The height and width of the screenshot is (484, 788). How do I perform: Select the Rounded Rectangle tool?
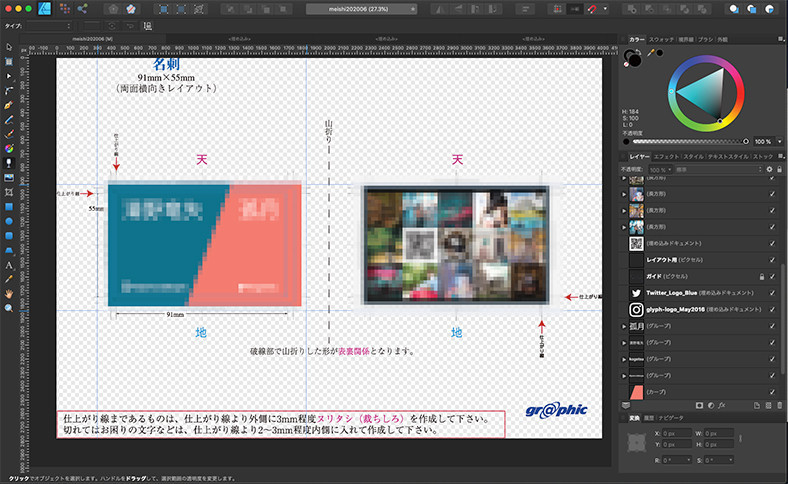click(x=9, y=236)
